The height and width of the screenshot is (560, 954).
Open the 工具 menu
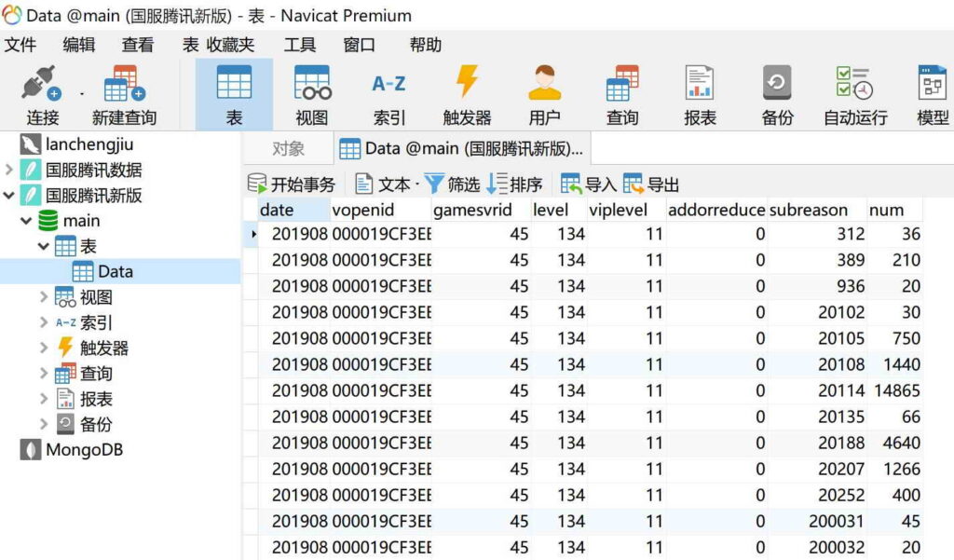point(300,45)
